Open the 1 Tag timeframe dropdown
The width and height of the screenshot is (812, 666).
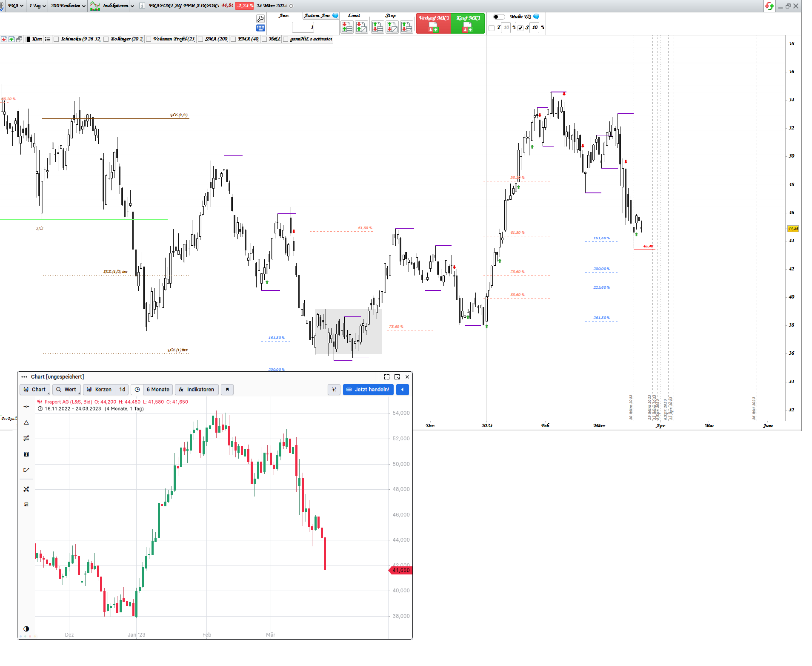click(37, 6)
